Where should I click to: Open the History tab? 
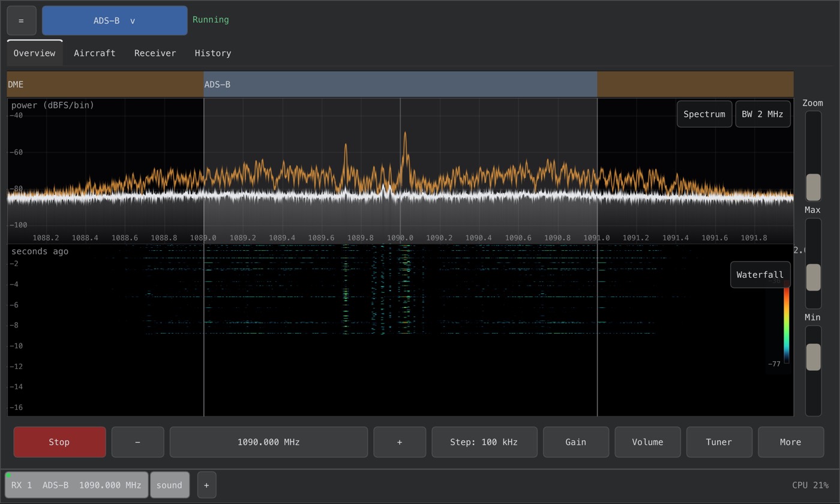pos(213,53)
